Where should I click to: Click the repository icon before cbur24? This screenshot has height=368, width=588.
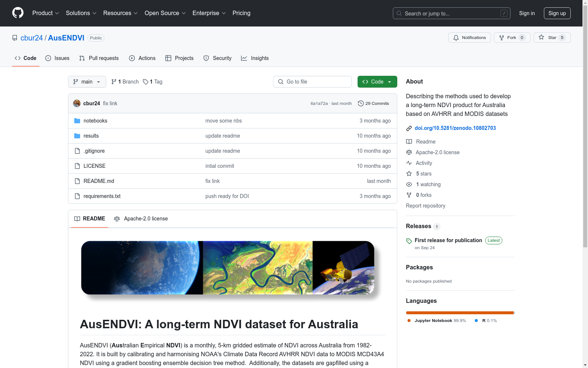15,38
